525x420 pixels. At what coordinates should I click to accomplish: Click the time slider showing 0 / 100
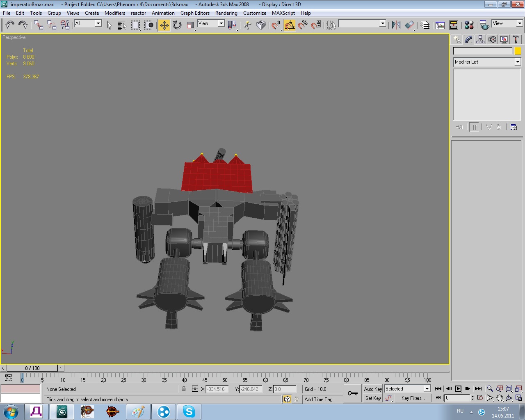32,368
